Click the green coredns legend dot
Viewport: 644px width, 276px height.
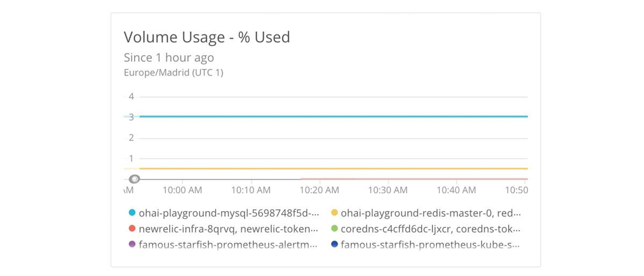tap(334, 229)
